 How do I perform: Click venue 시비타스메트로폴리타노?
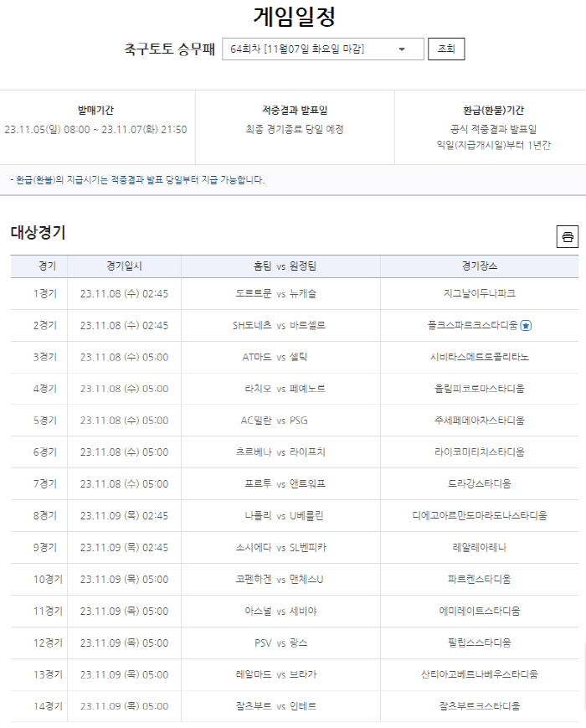click(x=480, y=357)
